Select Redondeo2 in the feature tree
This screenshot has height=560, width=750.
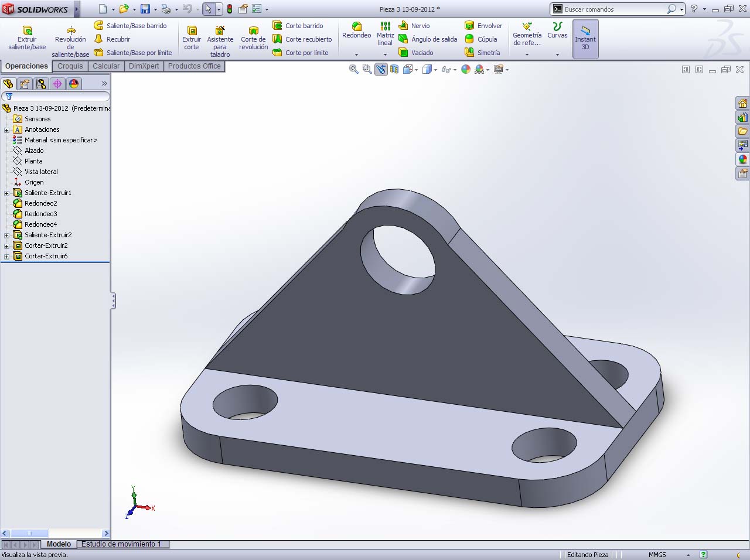pyautogui.click(x=40, y=203)
